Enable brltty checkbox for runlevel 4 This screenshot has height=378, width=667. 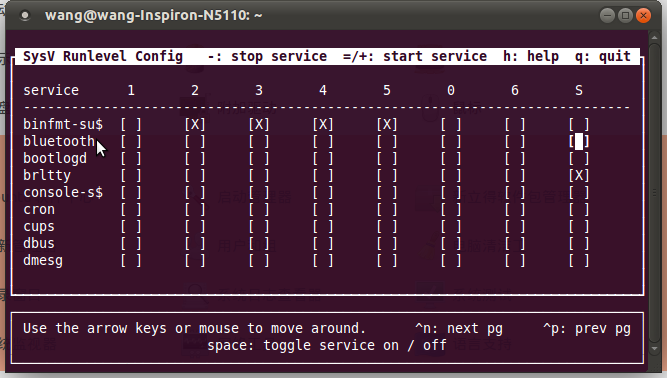pyautogui.click(x=323, y=175)
